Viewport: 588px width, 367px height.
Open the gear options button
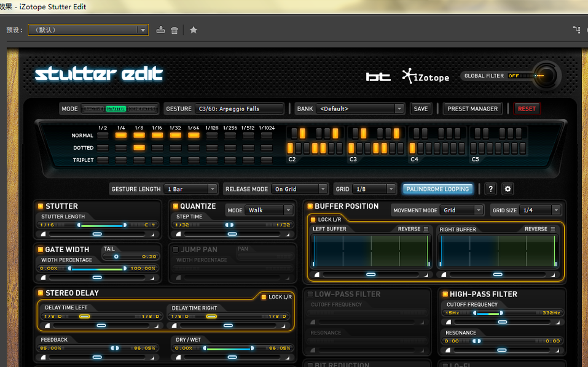click(508, 189)
